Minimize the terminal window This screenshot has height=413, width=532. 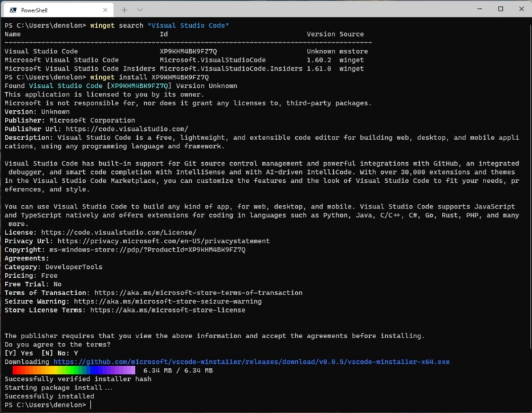pos(480,9)
